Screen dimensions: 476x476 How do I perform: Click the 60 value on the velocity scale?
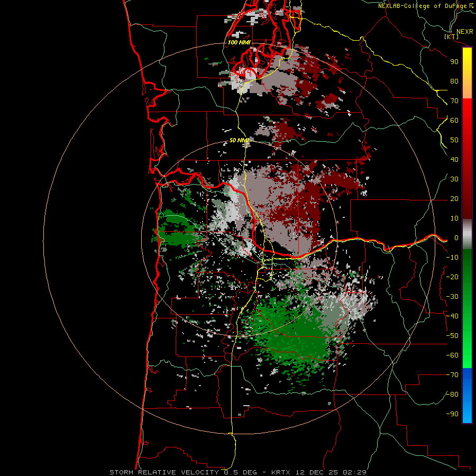click(454, 120)
